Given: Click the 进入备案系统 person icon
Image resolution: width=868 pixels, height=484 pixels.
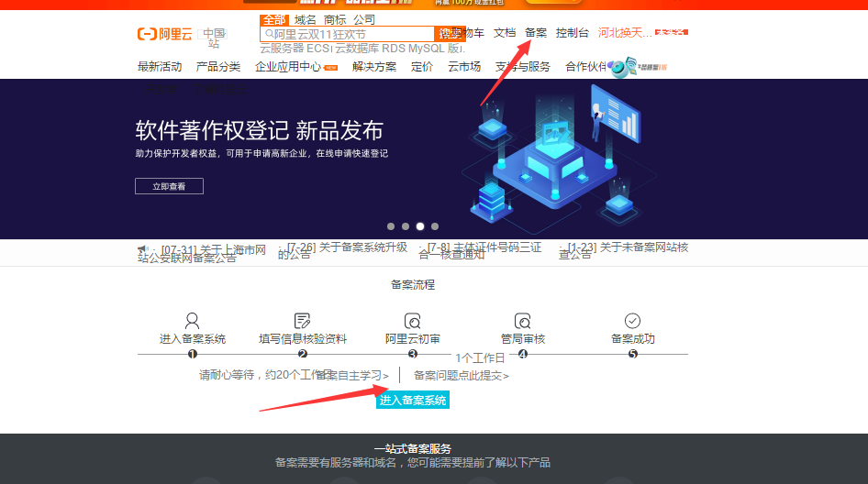Looking at the screenshot, I should click(192, 321).
